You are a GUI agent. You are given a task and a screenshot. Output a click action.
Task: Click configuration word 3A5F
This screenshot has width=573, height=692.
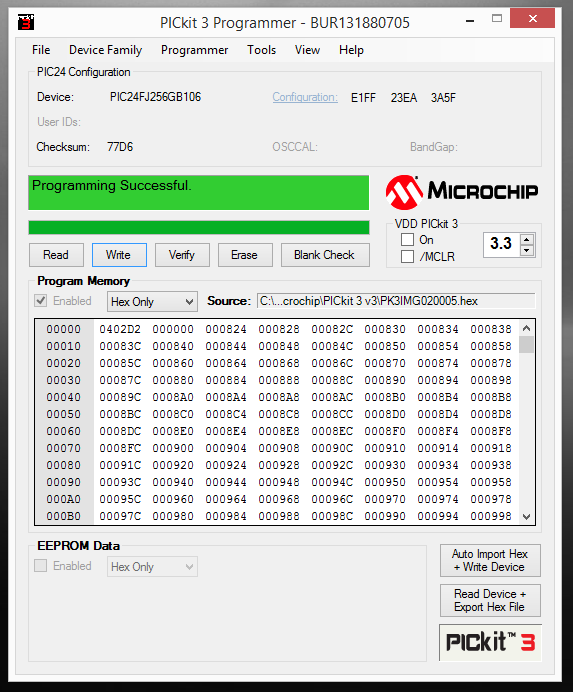(x=443, y=98)
